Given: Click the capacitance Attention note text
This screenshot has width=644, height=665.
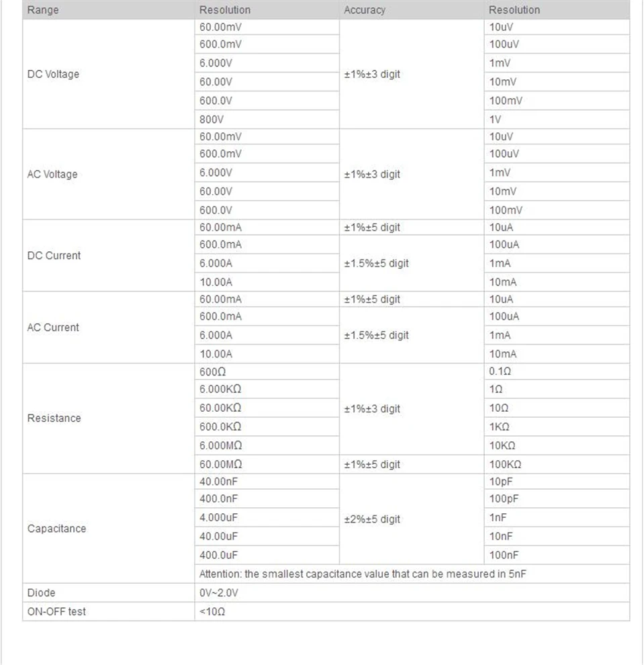Looking at the screenshot, I should pos(363,574).
